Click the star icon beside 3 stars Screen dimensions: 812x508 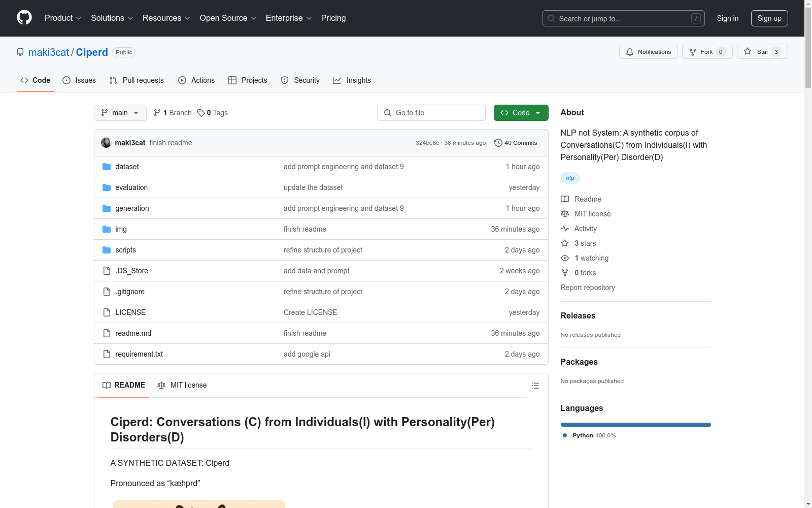point(565,243)
